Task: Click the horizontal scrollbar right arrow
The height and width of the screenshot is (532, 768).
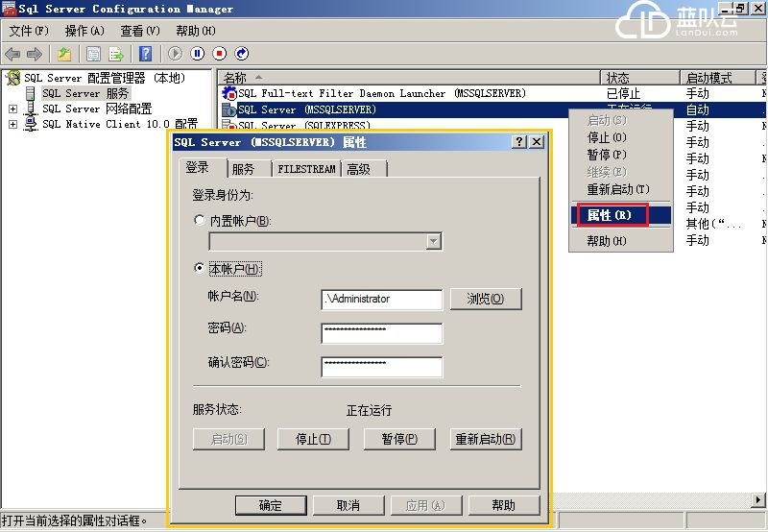Action: 758,499
